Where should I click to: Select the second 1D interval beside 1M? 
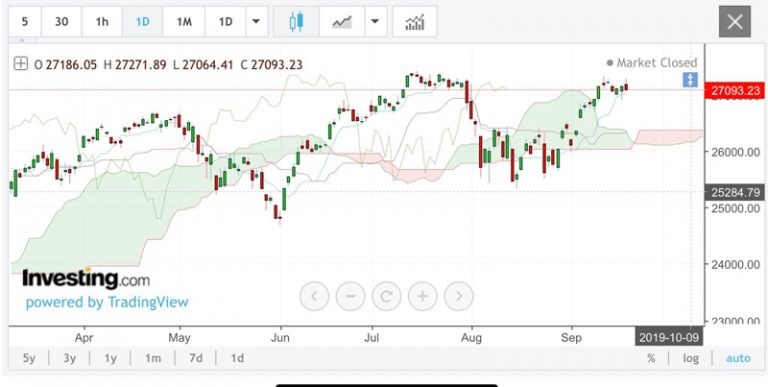click(225, 22)
